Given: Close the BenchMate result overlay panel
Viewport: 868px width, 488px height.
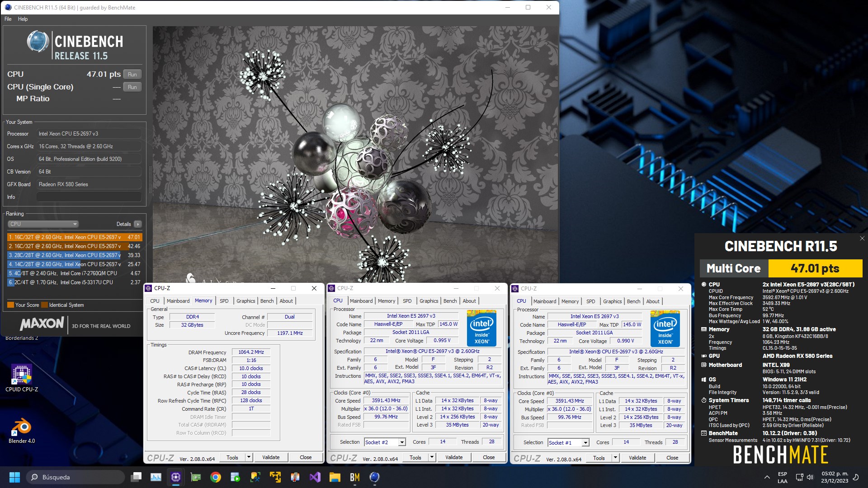Looking at the screenshot, I should click(862, 239).
